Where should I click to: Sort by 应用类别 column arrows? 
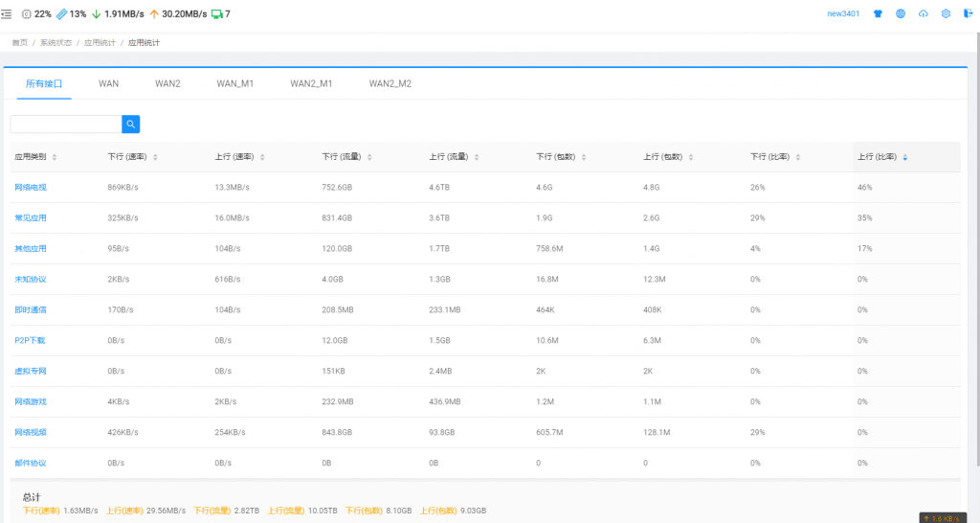55,157
